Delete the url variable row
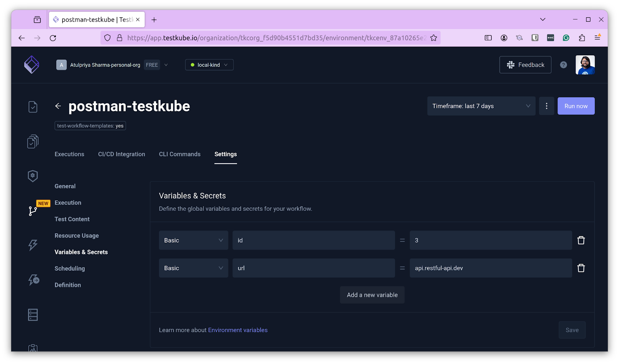 (581, 268)
